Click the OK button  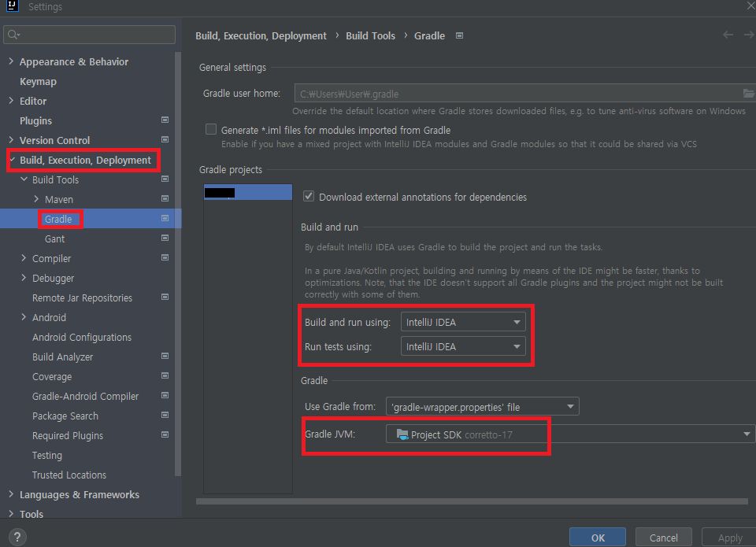[598, 538]
